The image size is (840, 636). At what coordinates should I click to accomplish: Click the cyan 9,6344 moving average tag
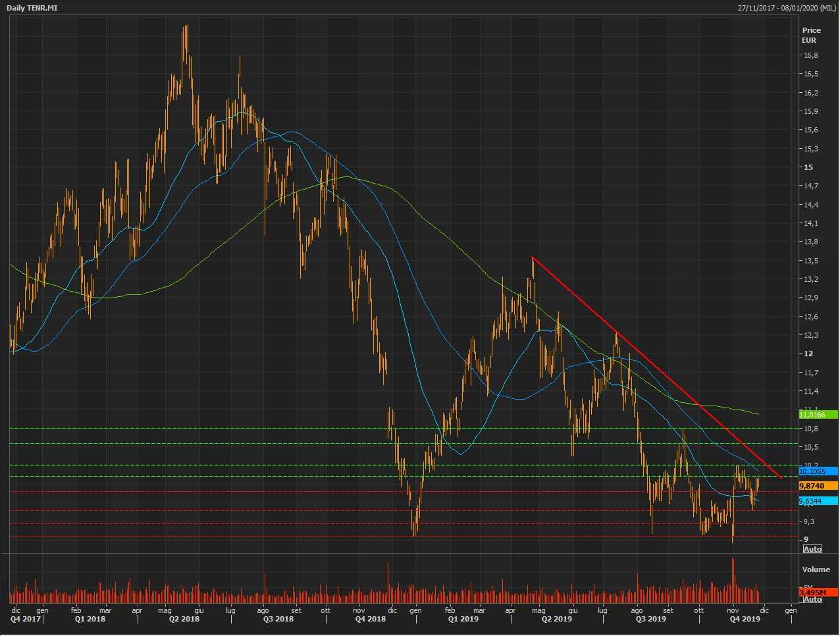tap(818, 501)
